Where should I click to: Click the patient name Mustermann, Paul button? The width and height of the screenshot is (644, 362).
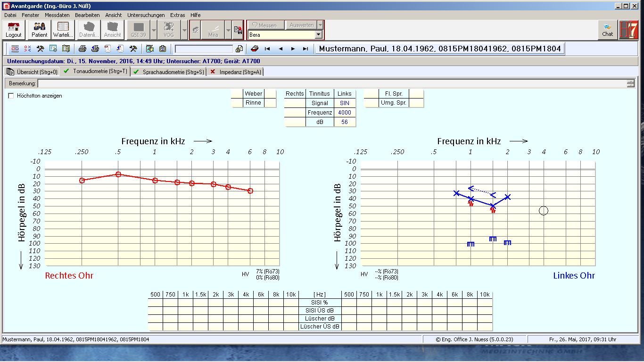click(439, 49)
